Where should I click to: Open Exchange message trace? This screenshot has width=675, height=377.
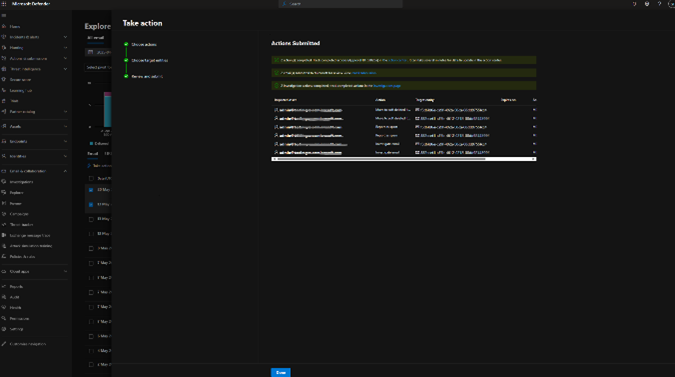coord(30,235)
